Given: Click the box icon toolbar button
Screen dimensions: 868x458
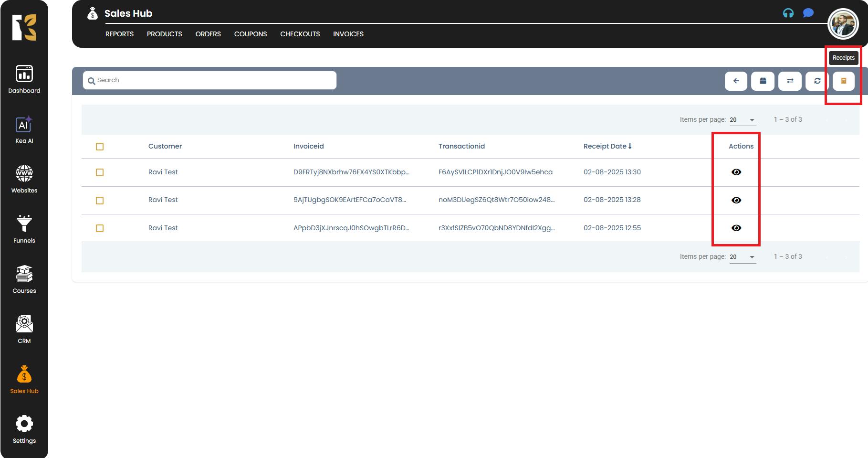Looking at the screenshot, I should 763,81.
